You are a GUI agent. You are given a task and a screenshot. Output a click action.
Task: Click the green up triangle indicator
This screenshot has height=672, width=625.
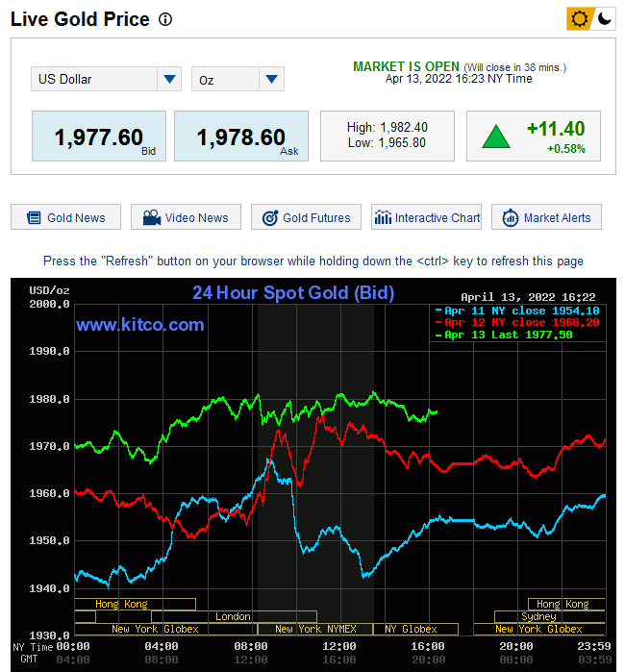496,137
